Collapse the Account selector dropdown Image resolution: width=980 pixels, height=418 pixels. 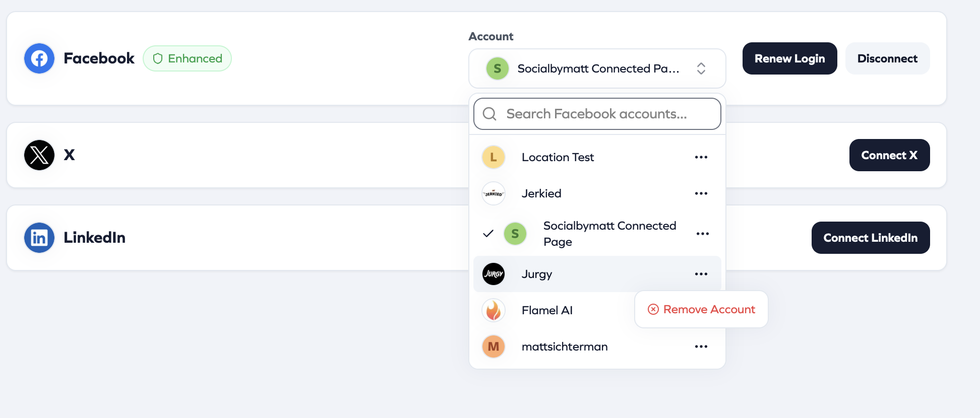(597, 68)
